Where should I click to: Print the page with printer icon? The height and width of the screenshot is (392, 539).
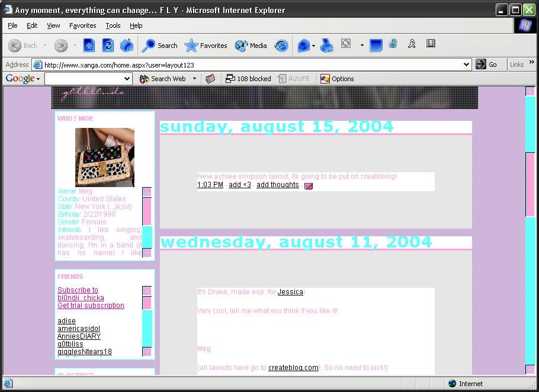click(326, 46)
